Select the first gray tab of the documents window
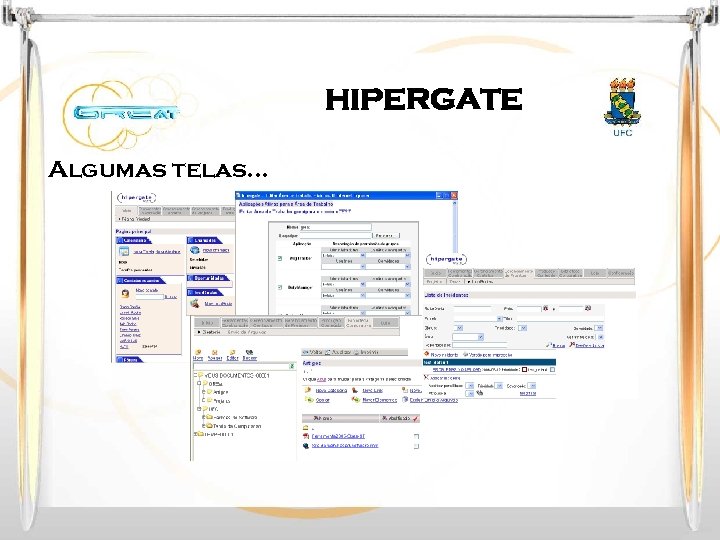This screenshot has height=540, width=720. coord(207,323)
